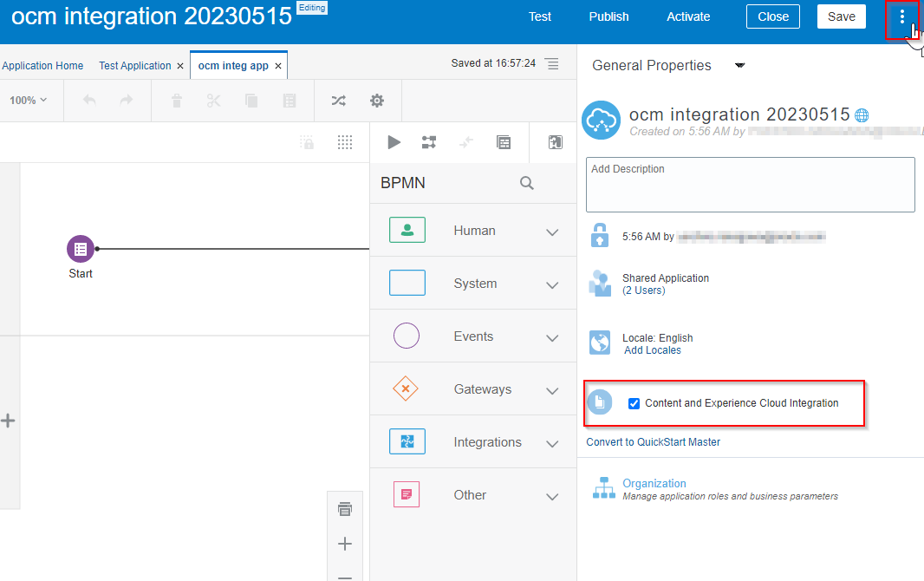Open the three-dot options menu
924x581 pixels.
click(901, 17)
